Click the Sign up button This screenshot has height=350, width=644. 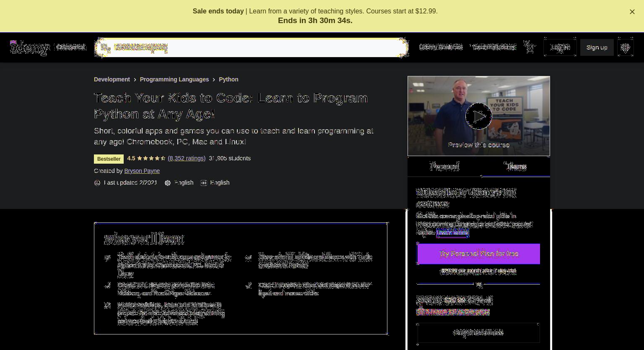tap(597, 47)
